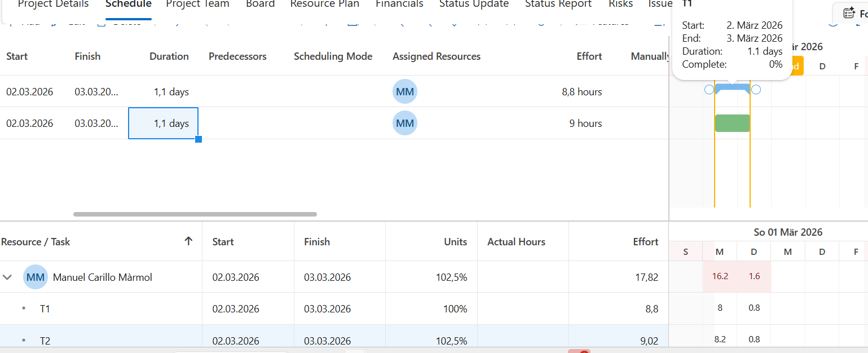Click the Predecessors column header

click(237, 56)
